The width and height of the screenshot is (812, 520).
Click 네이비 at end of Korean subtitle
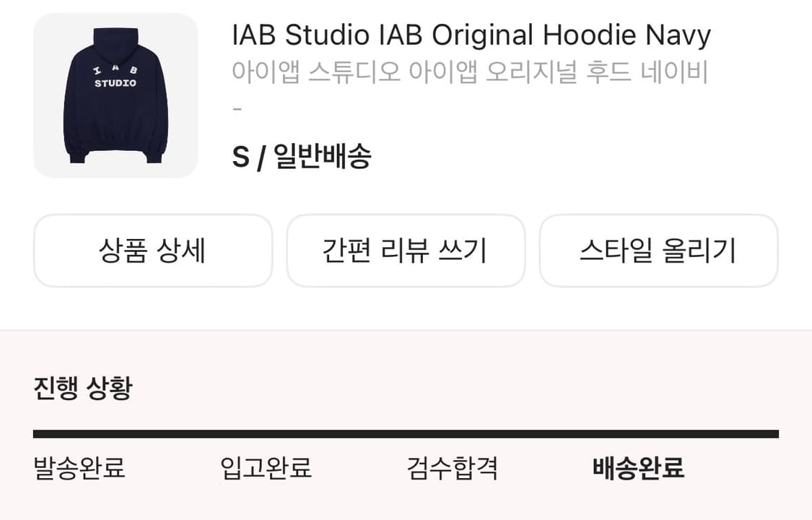674,71
